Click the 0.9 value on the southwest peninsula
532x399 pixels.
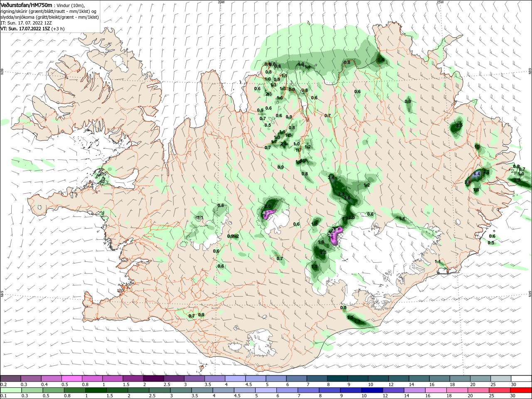(x=201, y=315)
